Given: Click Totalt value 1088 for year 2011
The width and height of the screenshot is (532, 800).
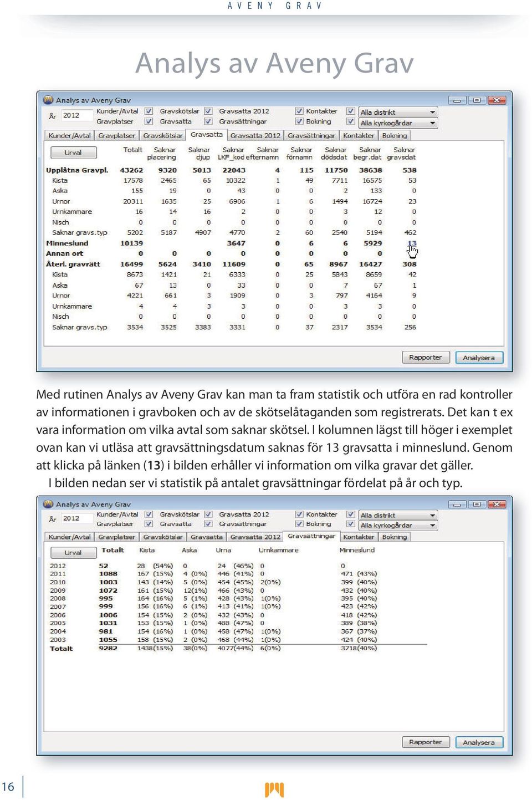Looking at the screenshot, I should tap(108, 574).
